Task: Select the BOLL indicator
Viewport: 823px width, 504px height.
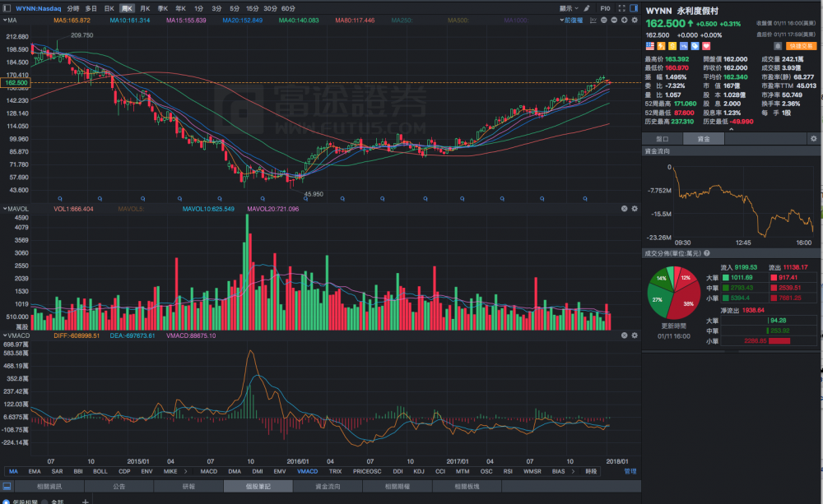Action: click(x=100, y=471)
